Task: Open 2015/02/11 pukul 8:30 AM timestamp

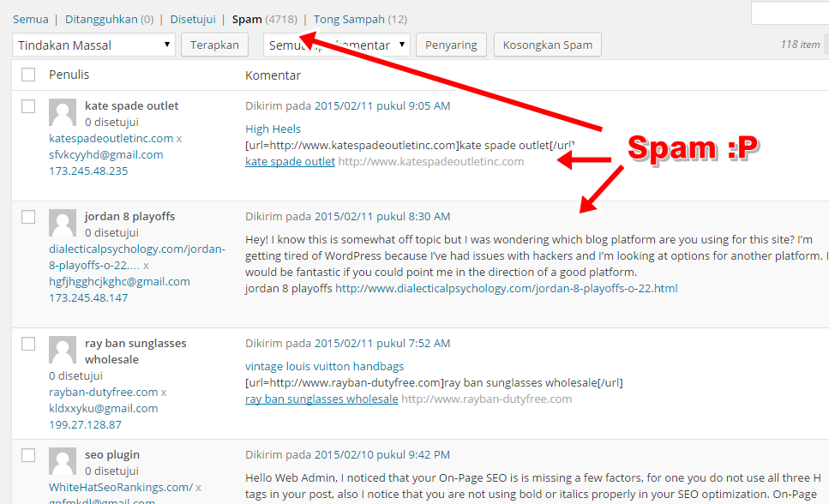Action: 382,216
